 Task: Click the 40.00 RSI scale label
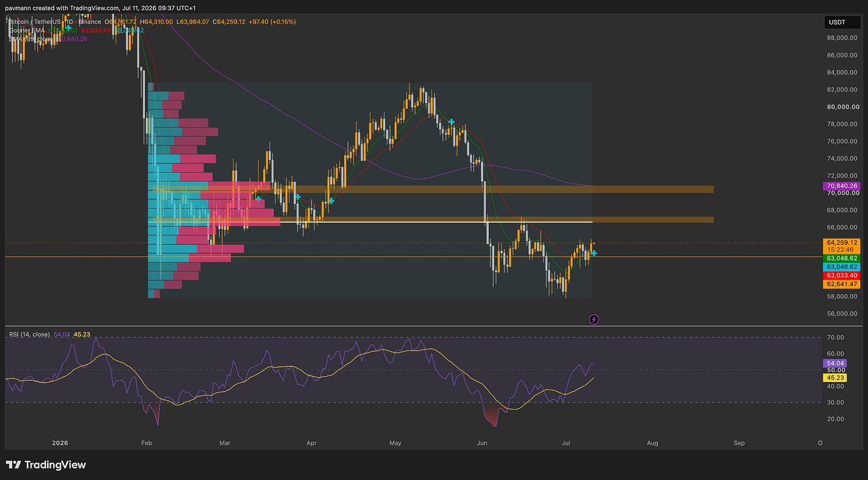(x=836, y=386)
